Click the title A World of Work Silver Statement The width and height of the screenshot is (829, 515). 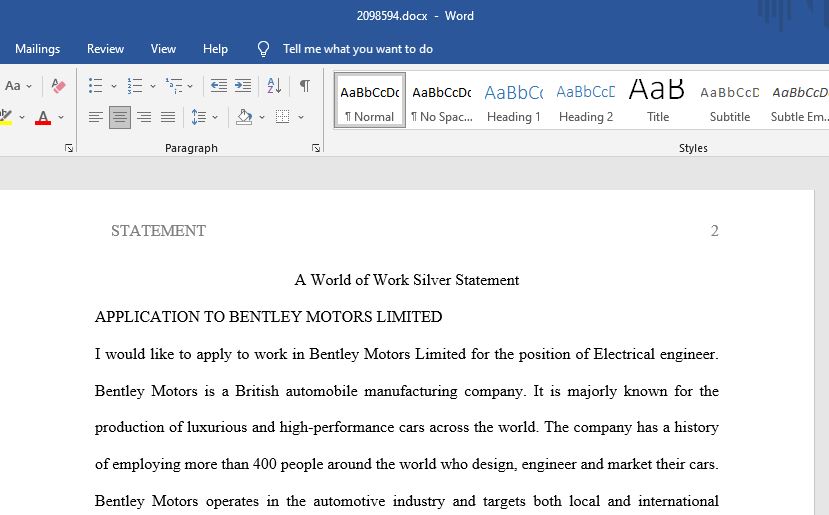[407, 280]
